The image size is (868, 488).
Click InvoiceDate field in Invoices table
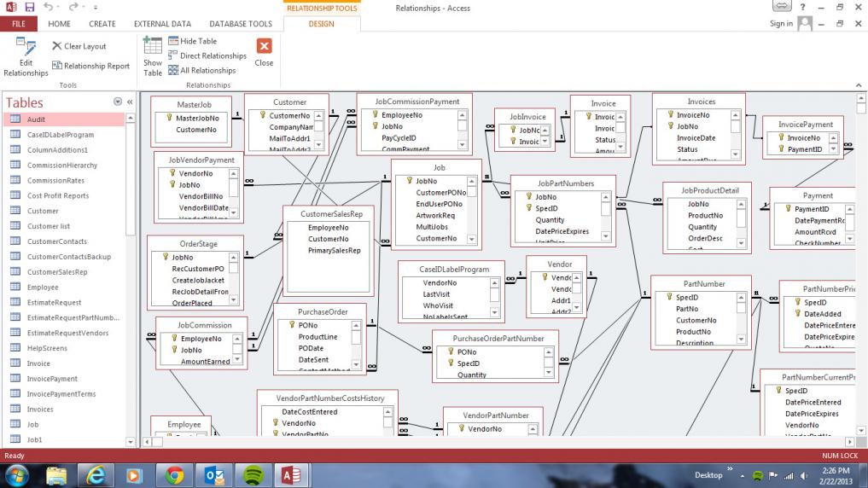696,138
